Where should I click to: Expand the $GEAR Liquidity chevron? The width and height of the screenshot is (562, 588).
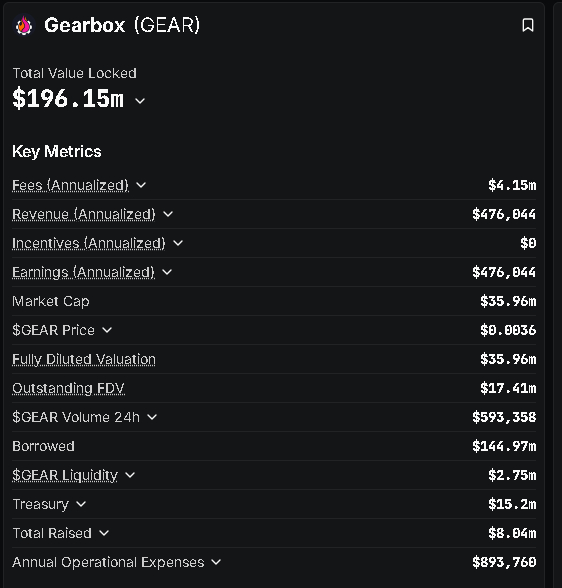130,475
